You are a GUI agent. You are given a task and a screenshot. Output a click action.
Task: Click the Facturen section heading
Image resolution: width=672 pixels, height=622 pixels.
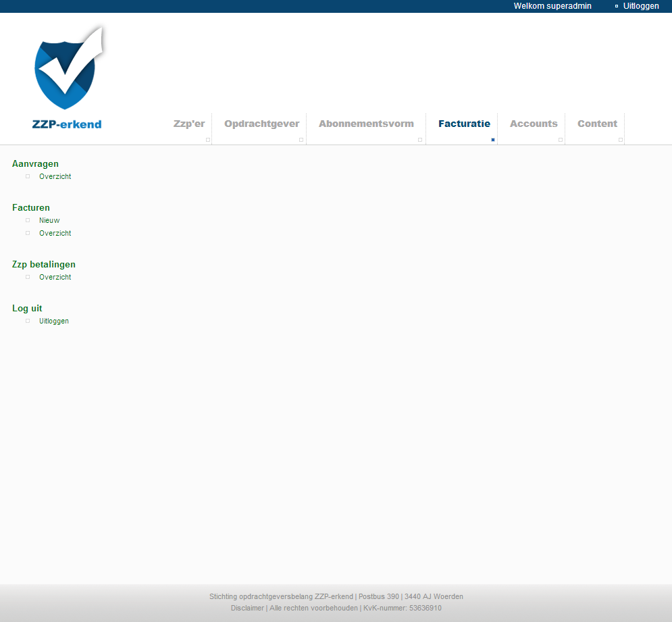pos(31,208)
